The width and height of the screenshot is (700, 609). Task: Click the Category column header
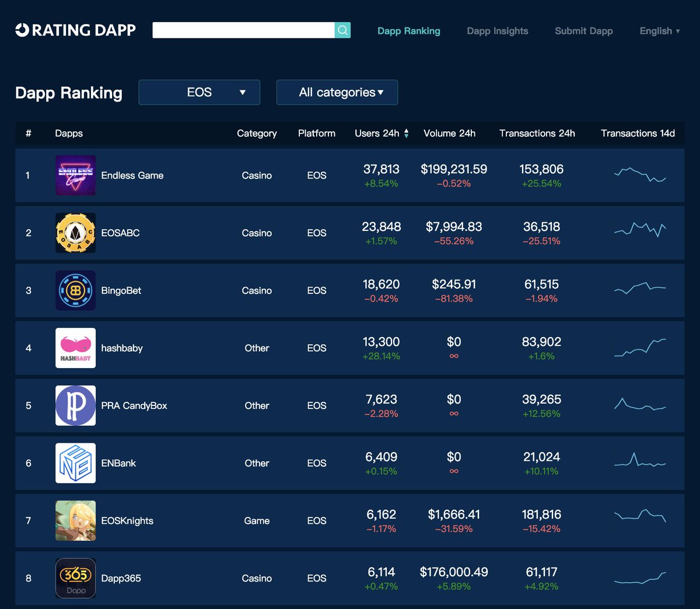coord(257,134)
